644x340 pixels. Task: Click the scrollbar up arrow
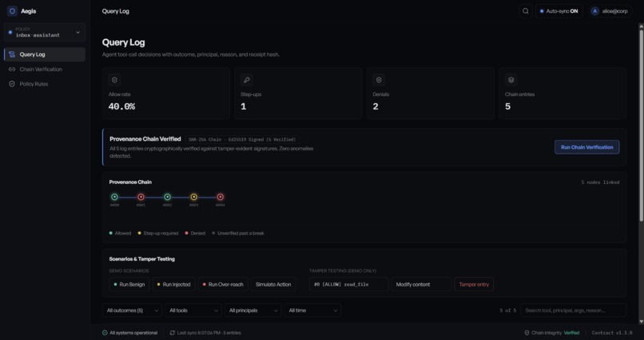641,26
